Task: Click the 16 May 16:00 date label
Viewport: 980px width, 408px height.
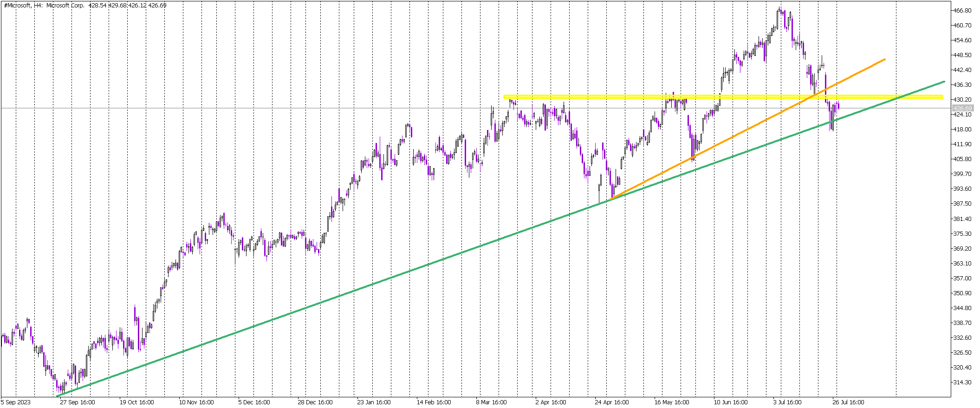Action: coord(672,402)
